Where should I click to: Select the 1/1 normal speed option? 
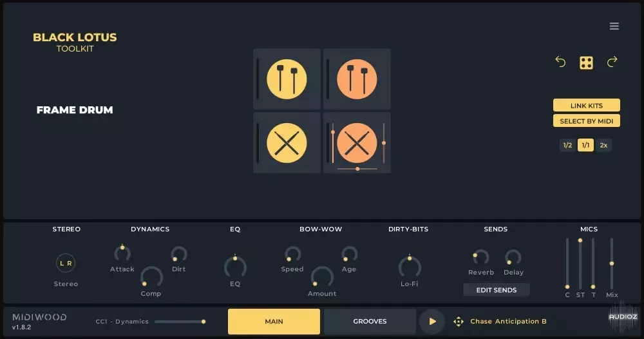click(x=585, y=145)
